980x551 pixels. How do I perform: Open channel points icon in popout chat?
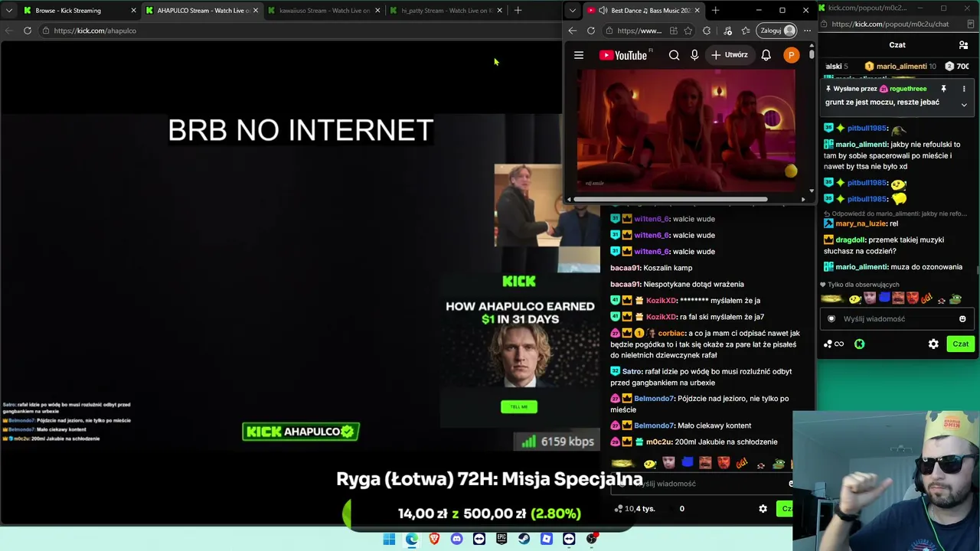click(833, 344)
